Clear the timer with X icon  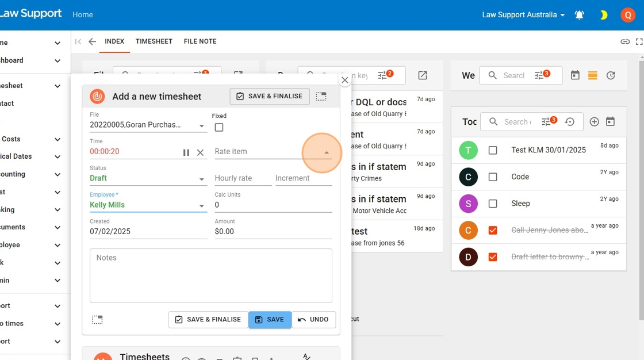pyautogui.click(x=200, y=152)
